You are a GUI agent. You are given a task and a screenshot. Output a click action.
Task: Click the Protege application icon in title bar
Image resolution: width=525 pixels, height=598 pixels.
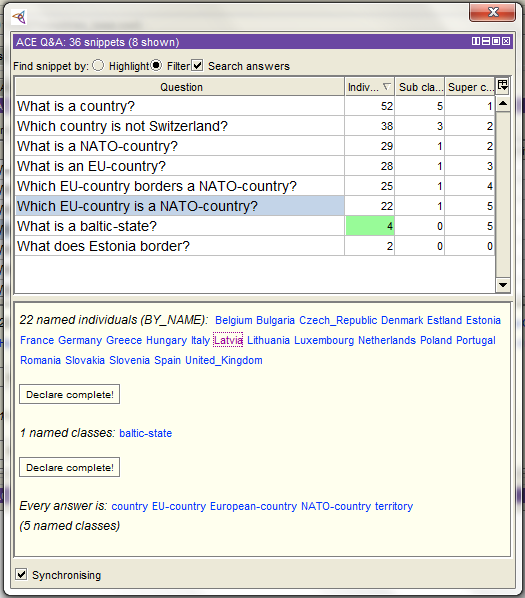[19, 17]
